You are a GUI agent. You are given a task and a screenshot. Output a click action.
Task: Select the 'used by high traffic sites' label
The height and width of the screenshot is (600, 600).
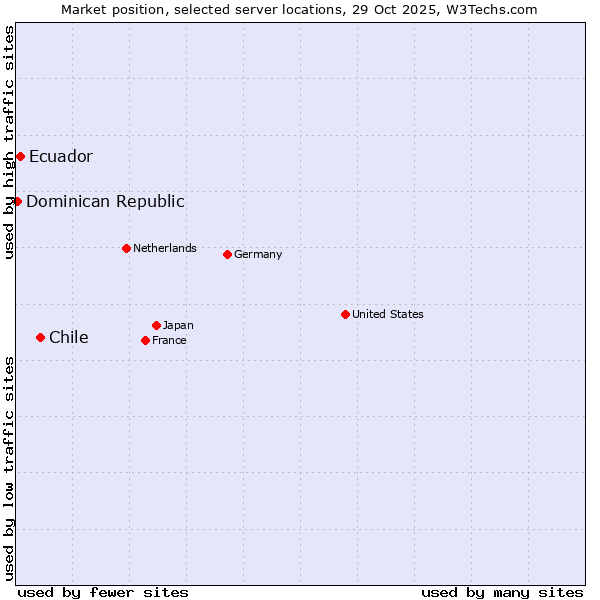point(9,142)
